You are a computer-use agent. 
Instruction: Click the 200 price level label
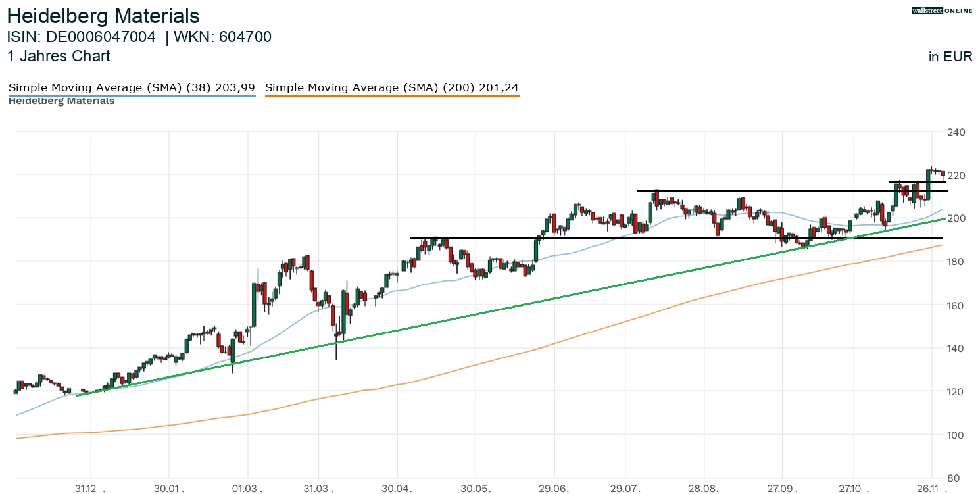coord(955,218)
